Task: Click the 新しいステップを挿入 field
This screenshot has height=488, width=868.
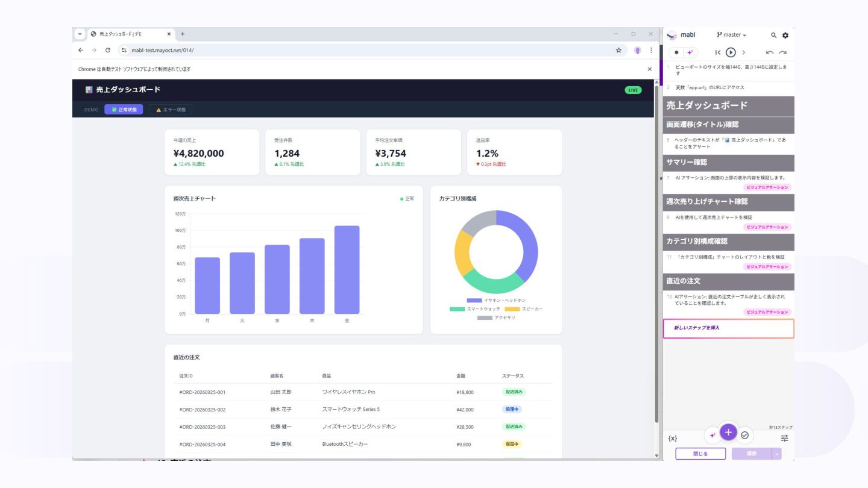Action: point(728,328)
